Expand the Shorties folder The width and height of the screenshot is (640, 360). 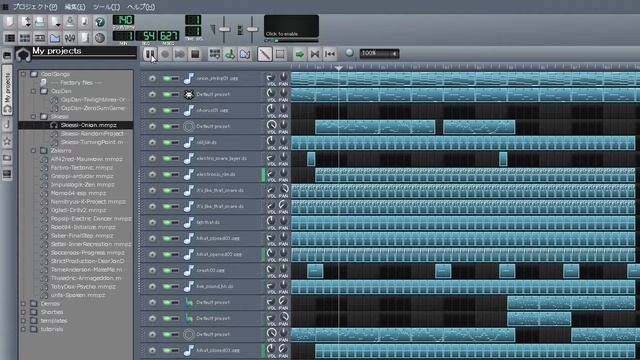click(24, 312)
